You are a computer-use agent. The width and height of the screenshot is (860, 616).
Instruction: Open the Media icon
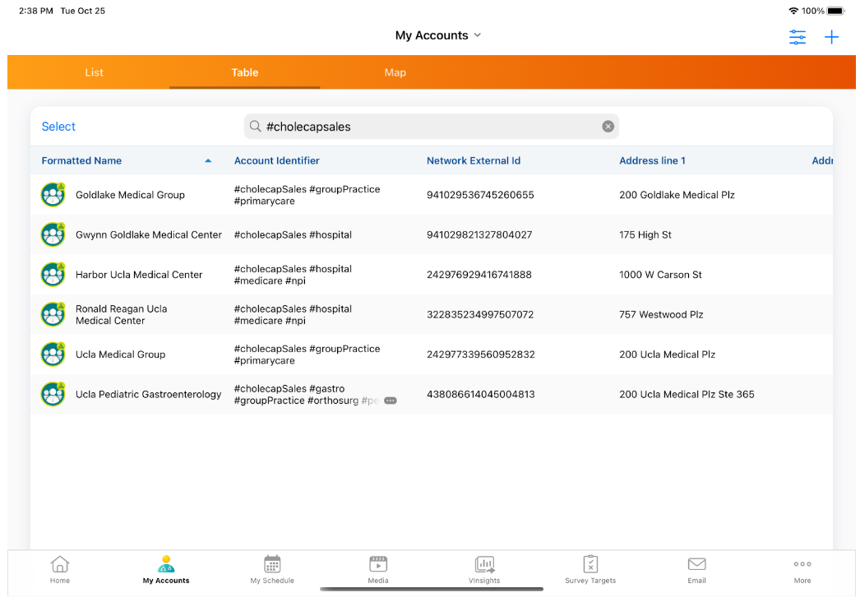tap(378, 564)
